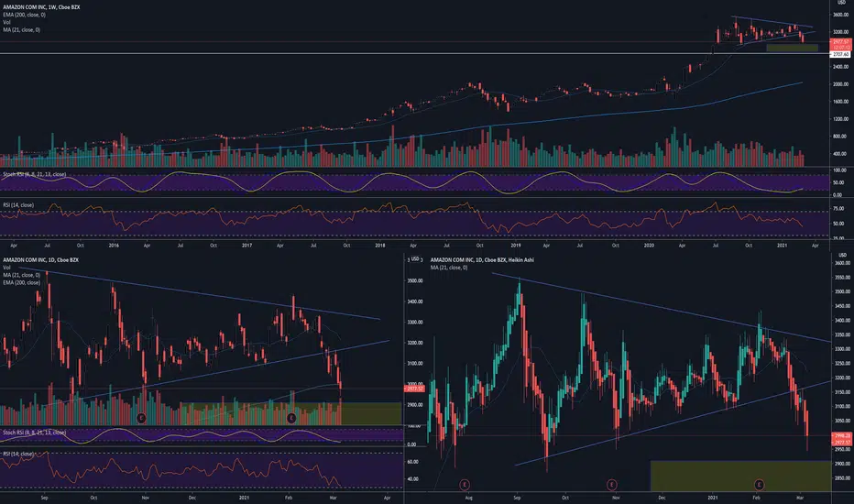Click the 2019 label on the weekly time axis
The width and height of the screenshot is (854, 504).
tap(515, 246)
